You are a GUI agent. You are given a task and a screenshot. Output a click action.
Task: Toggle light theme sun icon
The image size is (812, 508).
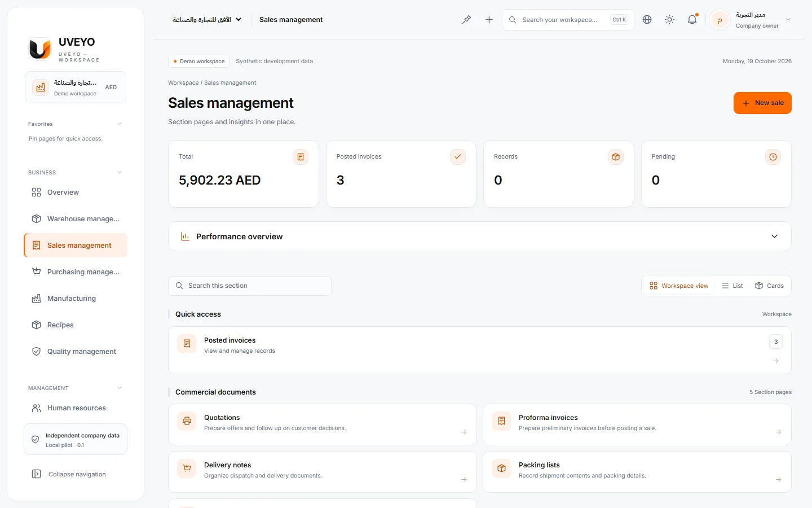point(669,20)
